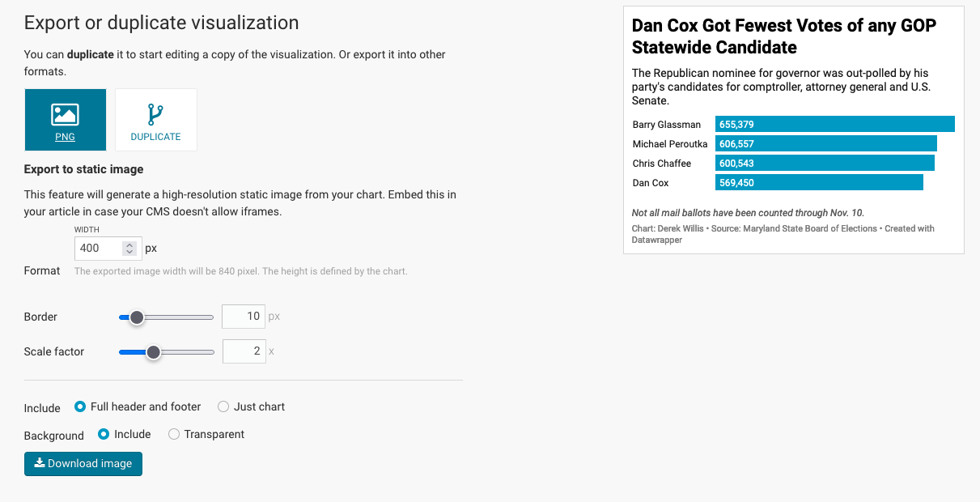
Task: Click the Scale factor field showing 2
Action: pyautogui.click(x=244, y=351)
